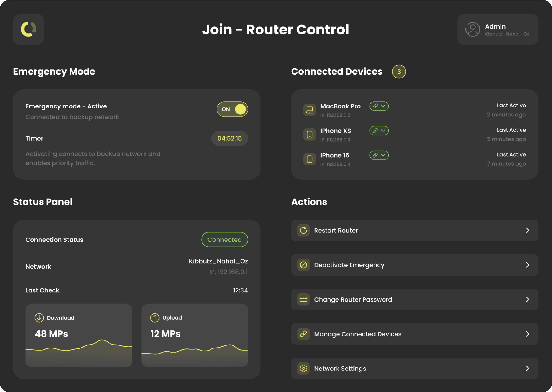The image size is (552, 392).
Task: Click the Kibbutz_Nahal_Oz network name in Status Panel
Action: click(x=218, y=261)
